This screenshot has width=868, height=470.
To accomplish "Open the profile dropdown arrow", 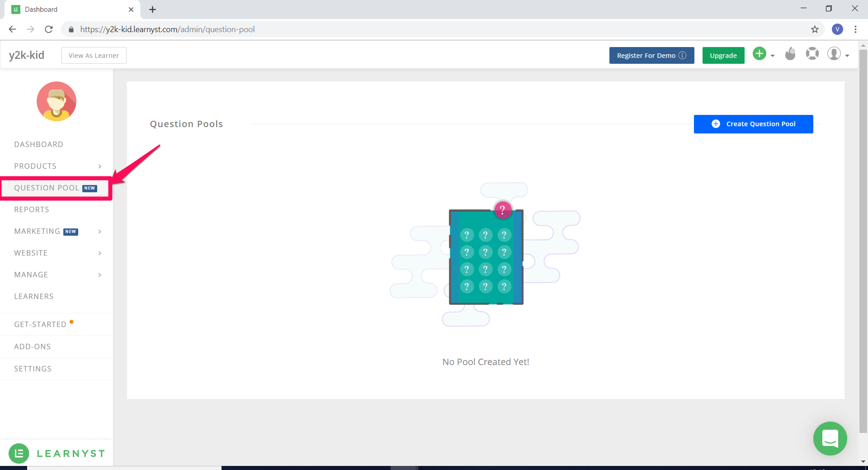I will [847, 56].
